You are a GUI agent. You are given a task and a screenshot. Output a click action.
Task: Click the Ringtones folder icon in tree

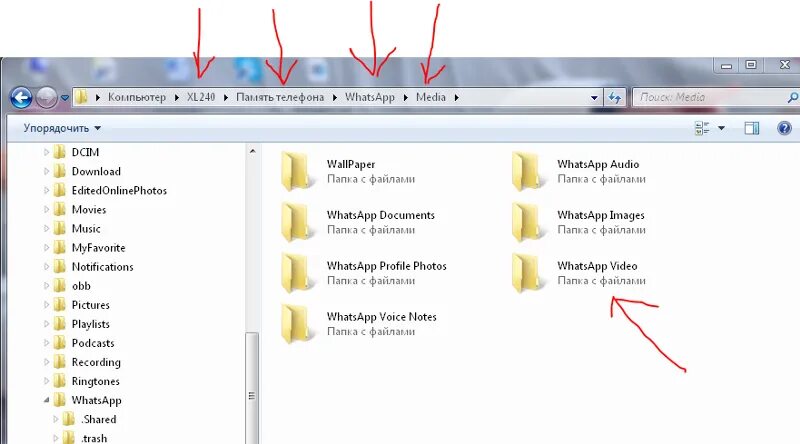point(60,381)
